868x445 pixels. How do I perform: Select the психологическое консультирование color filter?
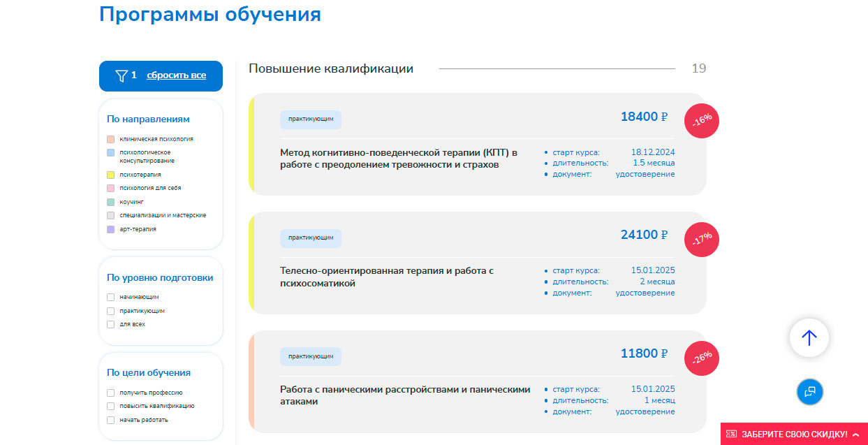click(x=110, y=152)
